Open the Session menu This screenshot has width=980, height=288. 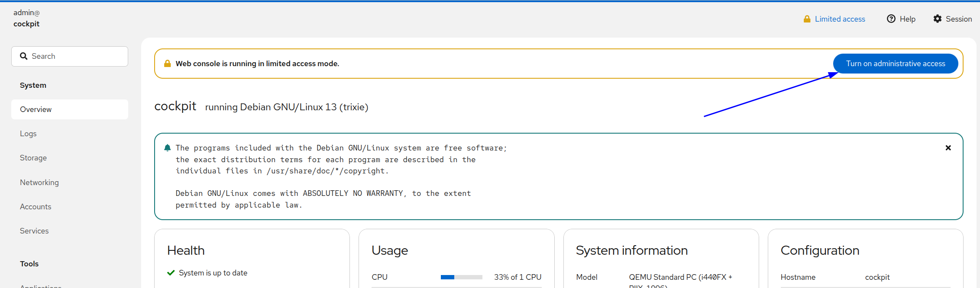[x=953, y=19]
